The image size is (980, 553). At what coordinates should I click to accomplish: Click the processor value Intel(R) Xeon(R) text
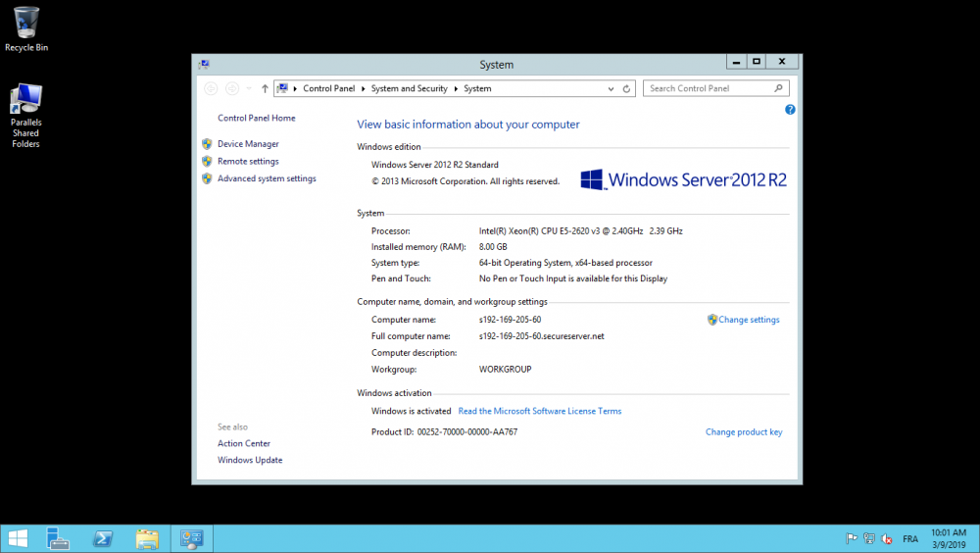tap(580, 230)
